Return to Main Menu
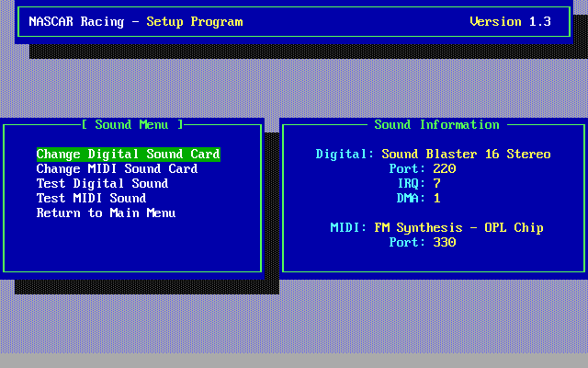588x368 pixels. click(107, 213)
